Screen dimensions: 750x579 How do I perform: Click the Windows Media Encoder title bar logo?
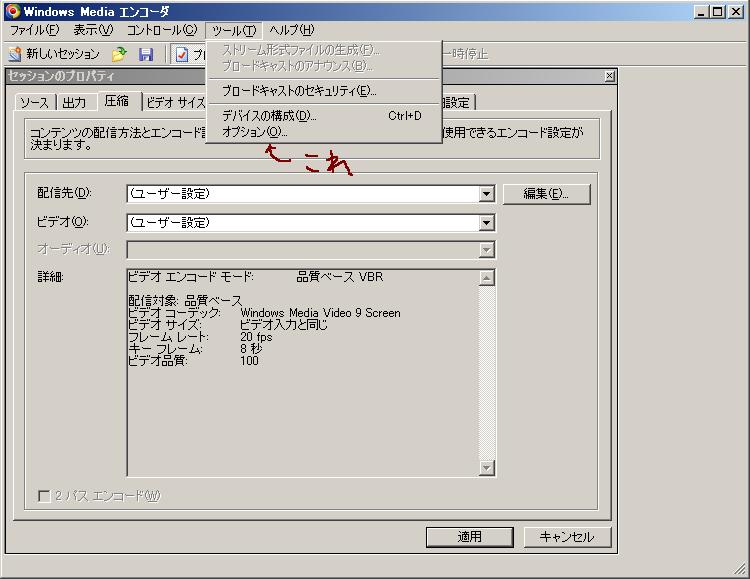coord(13,11)
